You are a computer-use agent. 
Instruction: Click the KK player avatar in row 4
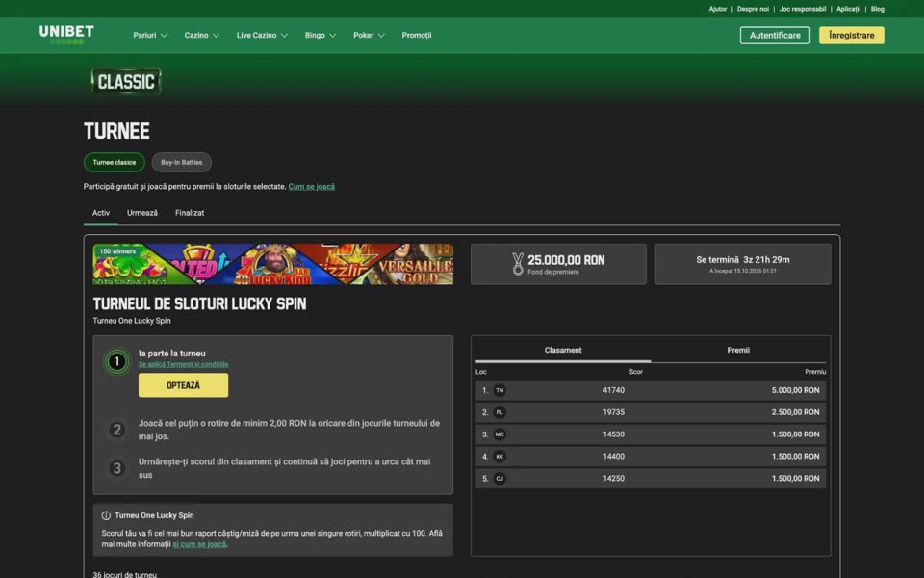point(500,457)
